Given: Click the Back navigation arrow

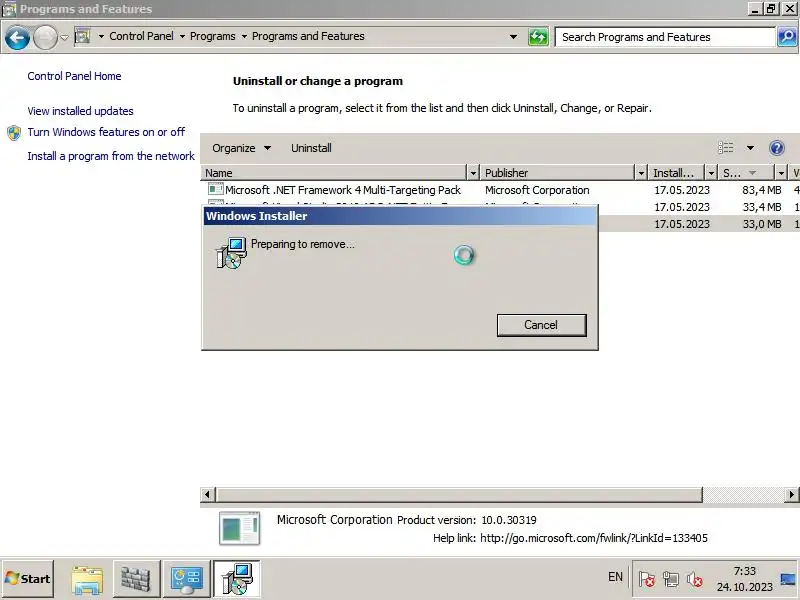Looking at the screenshot, I should (17, 37).
